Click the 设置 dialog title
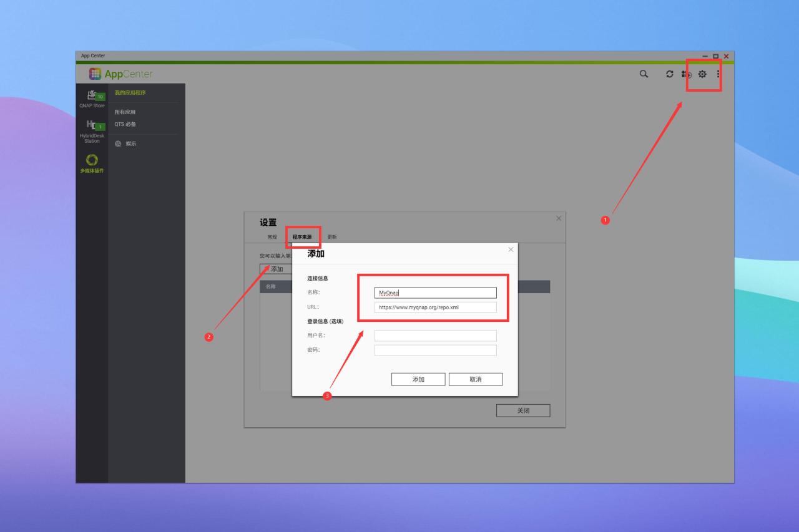799x532 pixels. [x=268, y=223]
